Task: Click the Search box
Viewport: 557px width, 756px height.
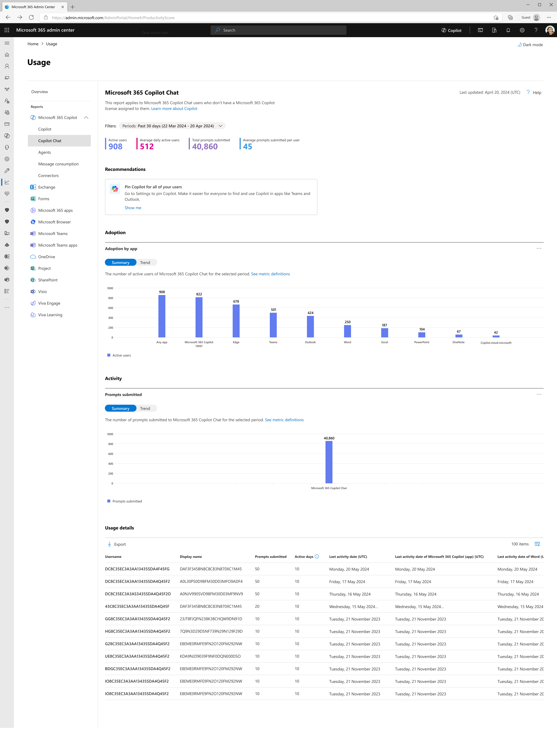Action: [x=278, y=30]
